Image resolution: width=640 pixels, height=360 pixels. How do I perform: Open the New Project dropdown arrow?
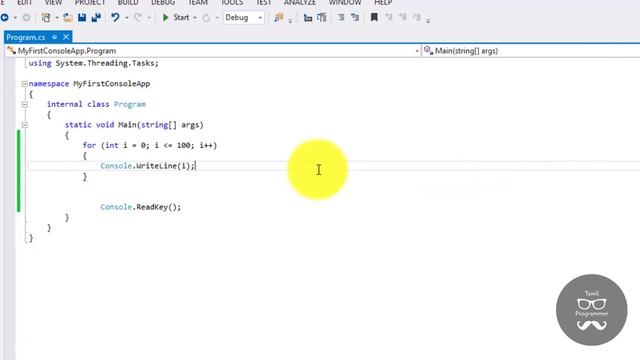pyautogui.click(x=57, y=18)
